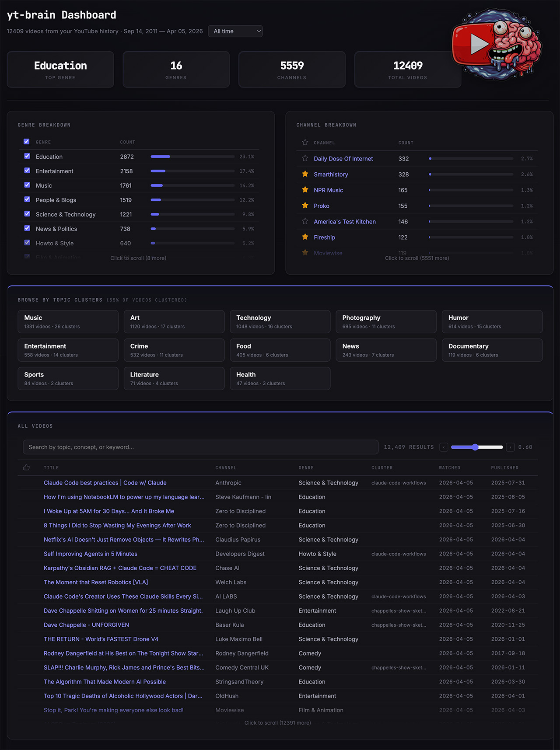Image resolution: width=560 pixels, height=750 pixels.
Task: Open Daily Dose Of Internet channel link
Action: click(x=343, y=159)
